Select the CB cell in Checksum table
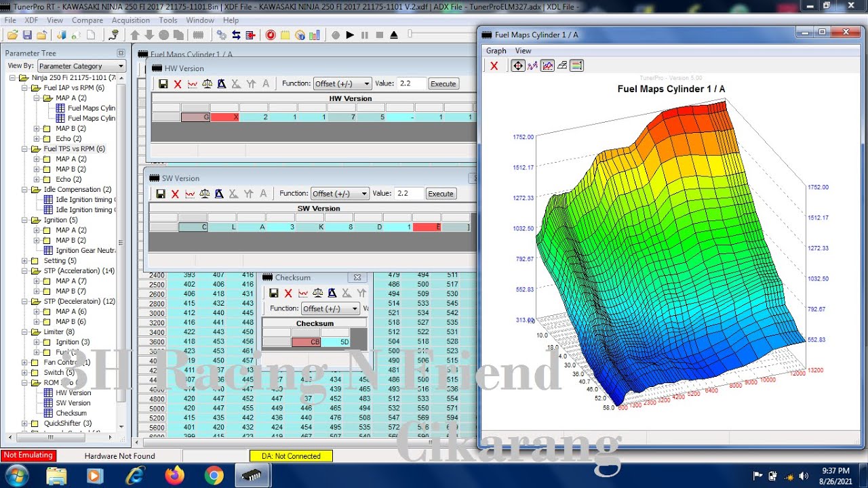868x488 pixels. pyautogui.click(x=306, y=342)
